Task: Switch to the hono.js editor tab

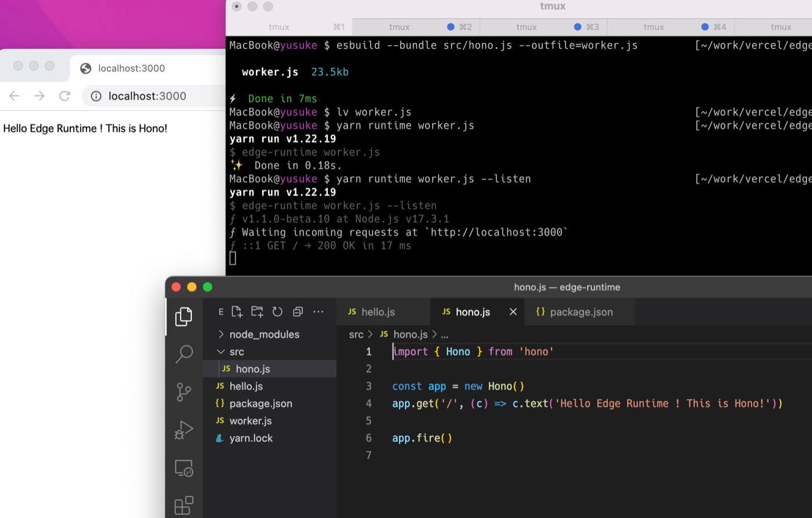Action: (477, 311)
